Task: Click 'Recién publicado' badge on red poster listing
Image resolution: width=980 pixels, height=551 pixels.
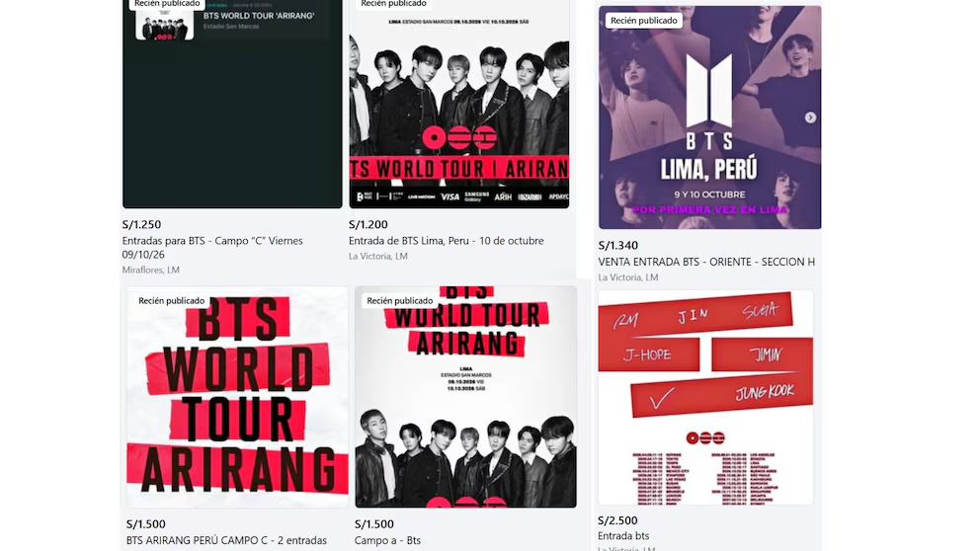Action: 171,300
